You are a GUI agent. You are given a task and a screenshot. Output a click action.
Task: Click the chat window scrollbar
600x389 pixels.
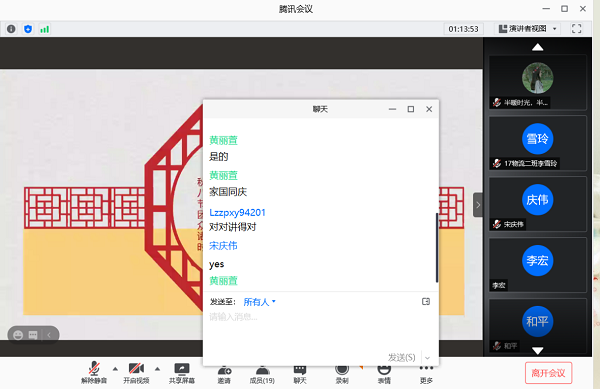[437, 248]
